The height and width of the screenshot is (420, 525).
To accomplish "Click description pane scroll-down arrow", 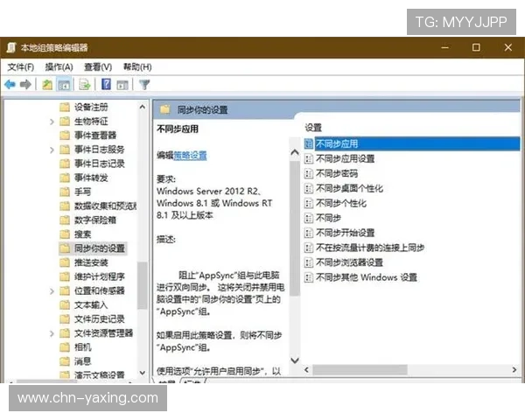I will pos(295,360).
